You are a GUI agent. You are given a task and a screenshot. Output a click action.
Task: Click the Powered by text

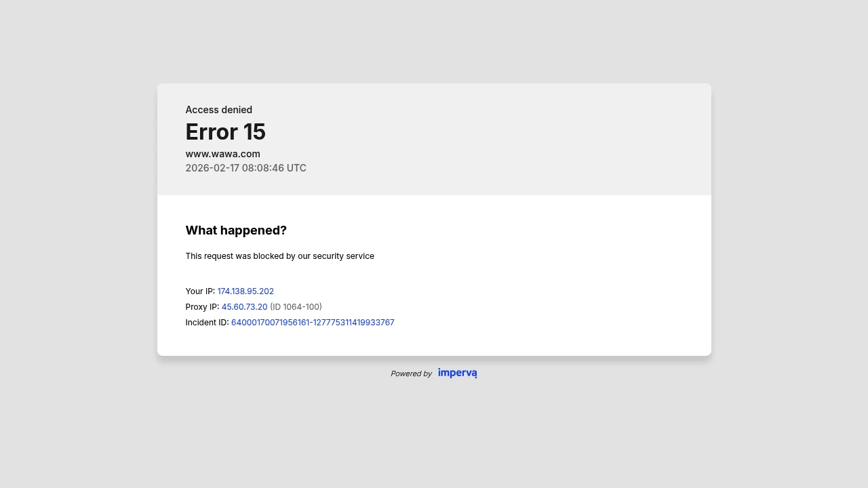pos(411,373)
